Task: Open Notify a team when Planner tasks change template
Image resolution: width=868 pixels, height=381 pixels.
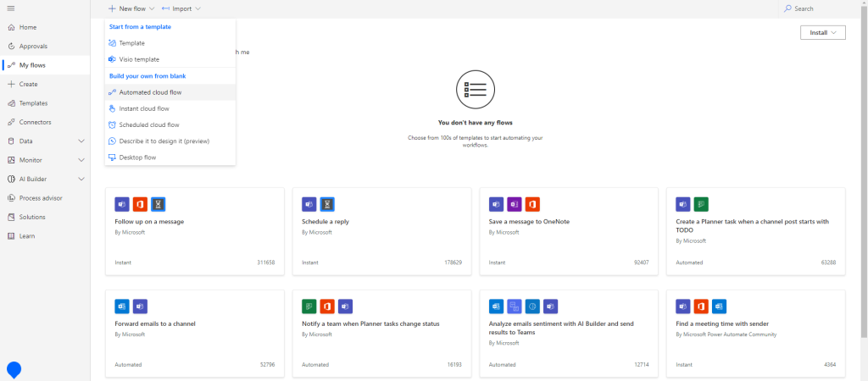Action: (x=382, y=334)
